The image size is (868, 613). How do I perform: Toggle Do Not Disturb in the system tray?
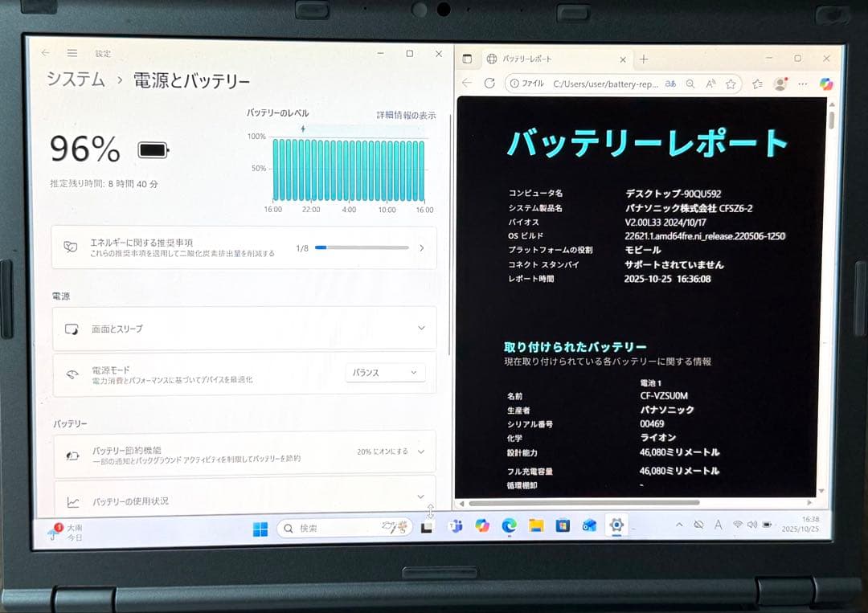(698, 525)
